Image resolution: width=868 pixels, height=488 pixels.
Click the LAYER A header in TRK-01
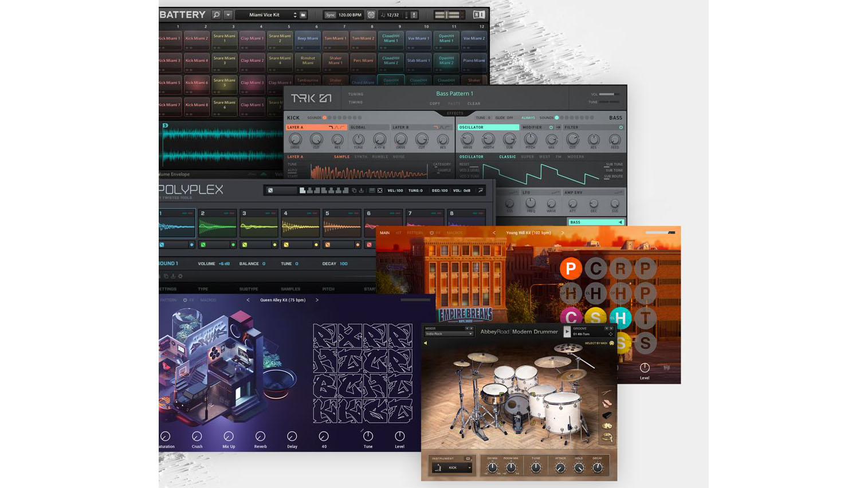point(316,127)
